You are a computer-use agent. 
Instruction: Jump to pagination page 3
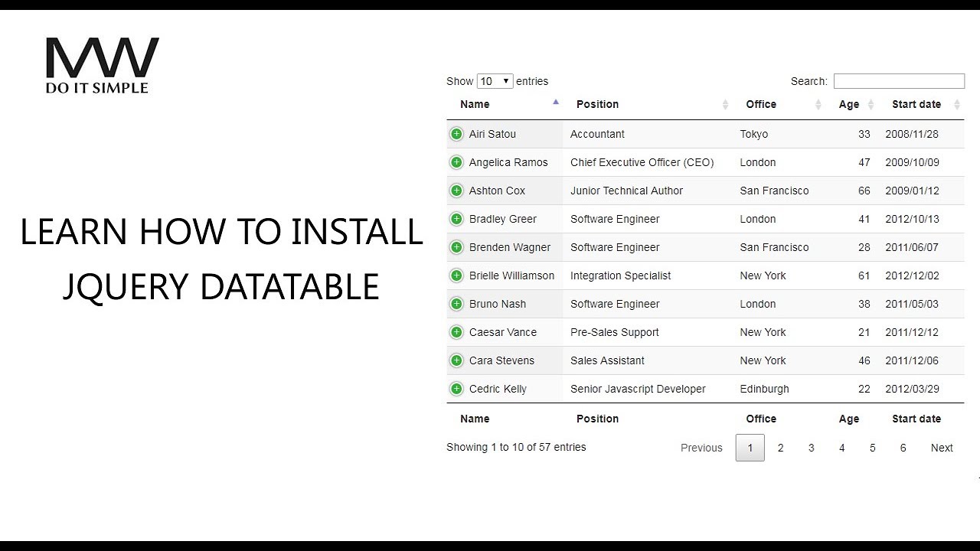click(812, 448)
